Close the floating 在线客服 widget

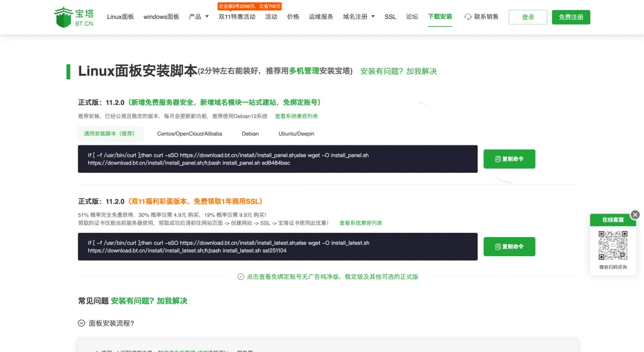(635, 214)
